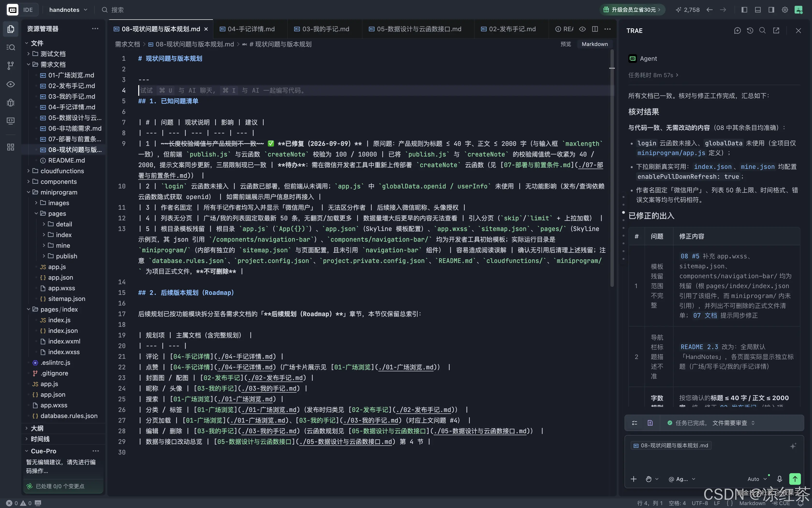Click the README 2.3 link in table
Viewport: 812px width, 508px height.
[699, 347]
